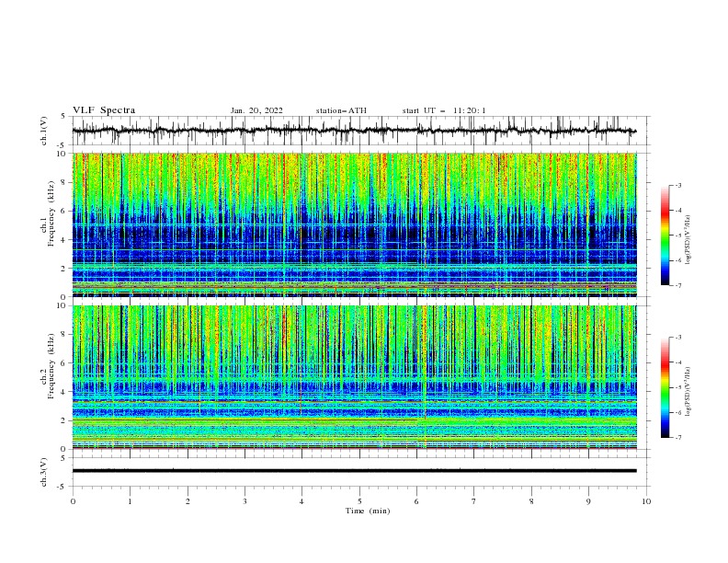Click the upper "log(PSD)(V²/Hz)" color bar label
728x563 pixels.
click(688, 240)
